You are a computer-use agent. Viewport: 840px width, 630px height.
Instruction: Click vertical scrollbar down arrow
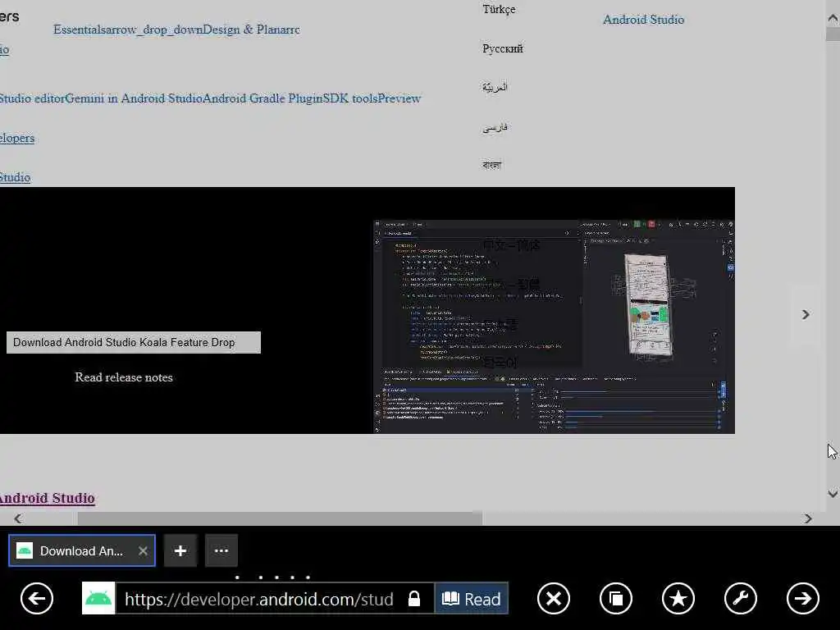point(833,493)
